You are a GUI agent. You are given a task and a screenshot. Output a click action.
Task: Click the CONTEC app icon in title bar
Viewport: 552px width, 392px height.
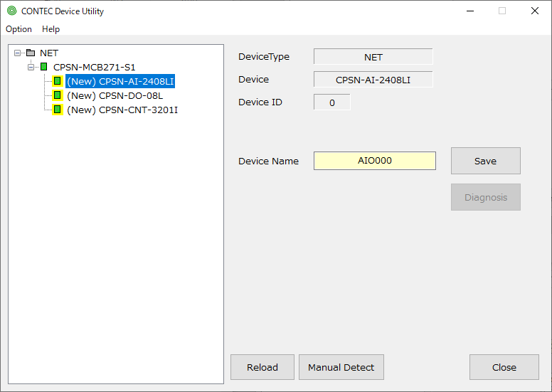coord(12,11)
